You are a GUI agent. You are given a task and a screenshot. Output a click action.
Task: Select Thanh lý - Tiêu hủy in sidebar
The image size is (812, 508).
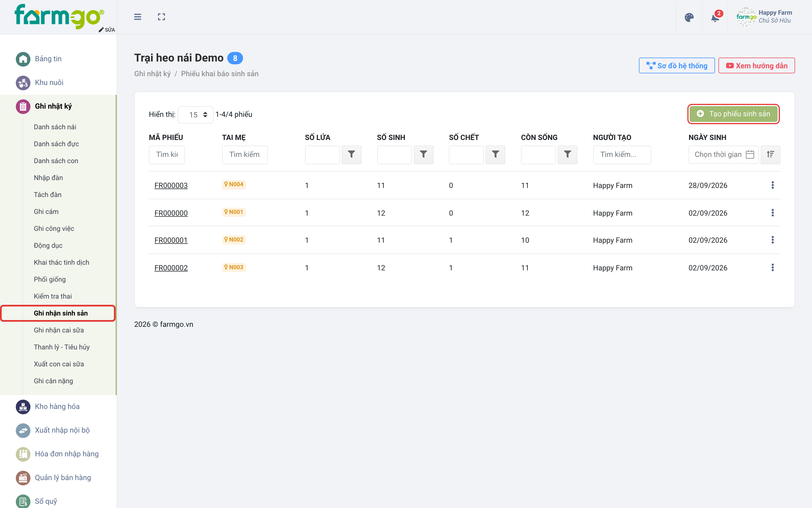pos(62,347)
